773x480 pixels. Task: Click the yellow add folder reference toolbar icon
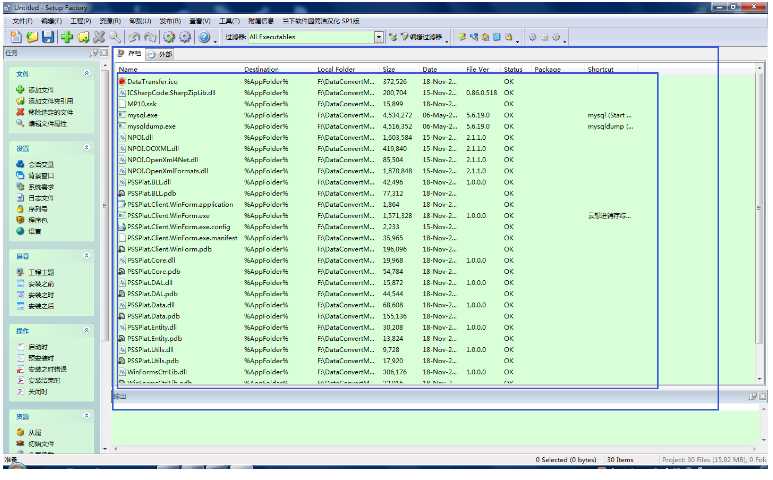point(83,37)
